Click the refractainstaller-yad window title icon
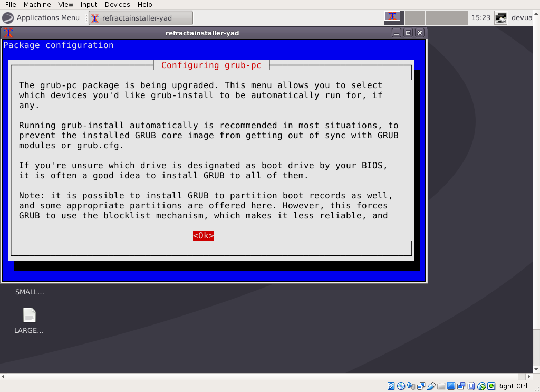The image size is (540, 392). point(8,33)
